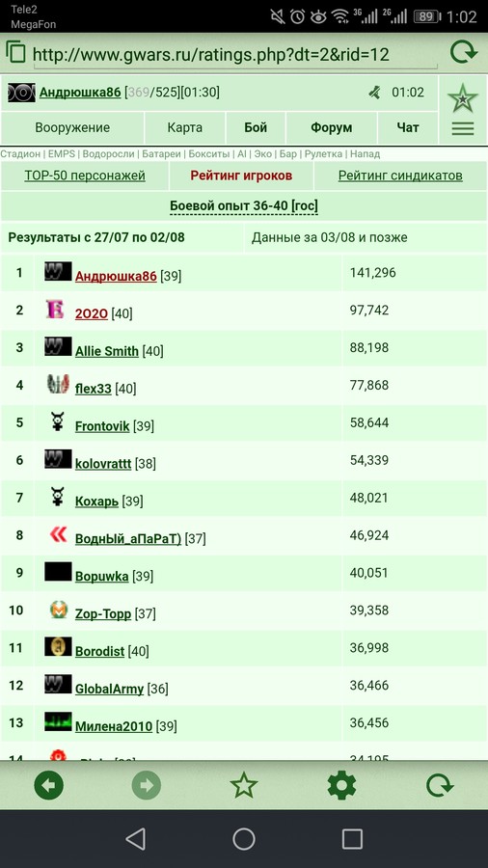Tap the URL address field

235,54
